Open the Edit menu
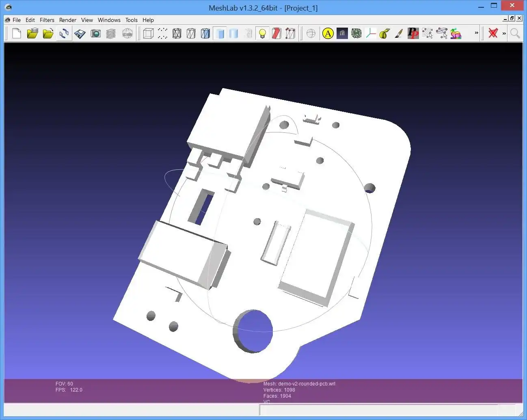Screen dimensions: 527x420 click(30, 20)
